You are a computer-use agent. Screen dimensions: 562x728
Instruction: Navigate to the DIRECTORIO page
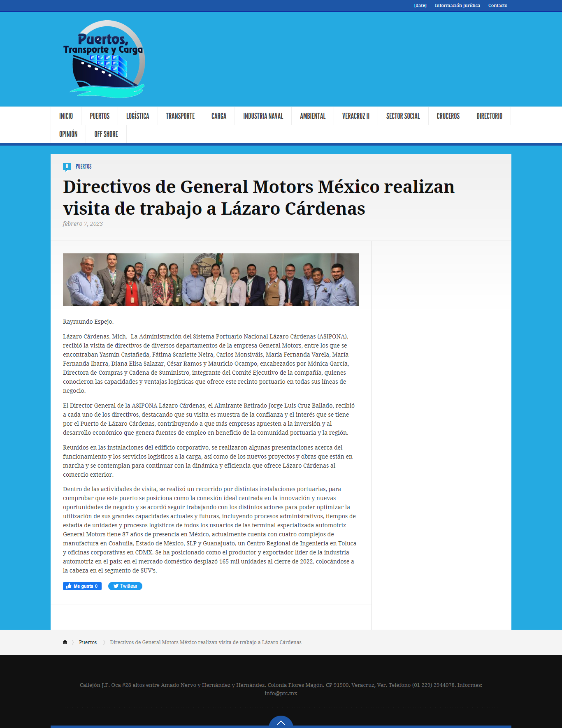[489, 116]
